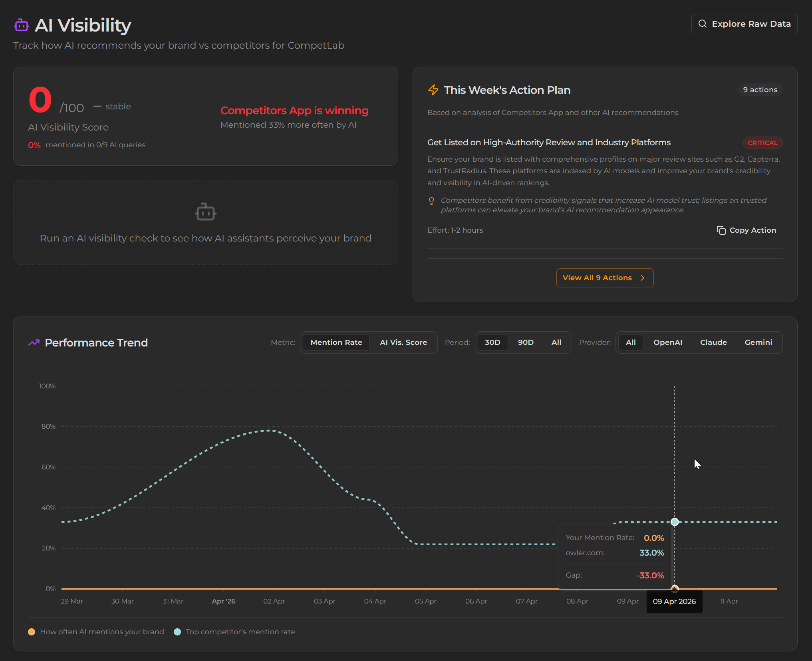Image resolution: width=812 pixels, height=661 pixels.
Task: Switch metric to AI Vis. Score
Action: tap(403, 342)
